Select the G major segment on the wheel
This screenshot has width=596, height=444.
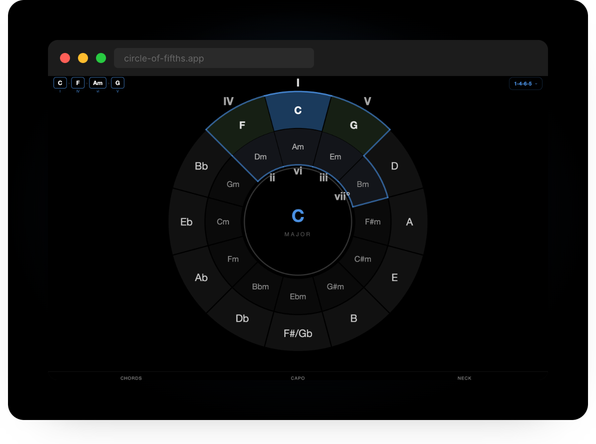pyautogui.click(x=353, y=125)
